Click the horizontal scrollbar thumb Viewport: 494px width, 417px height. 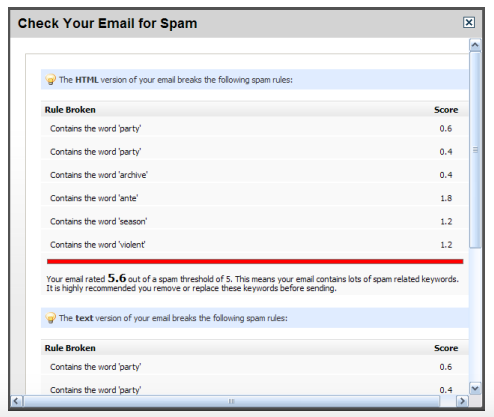[231, 401]
